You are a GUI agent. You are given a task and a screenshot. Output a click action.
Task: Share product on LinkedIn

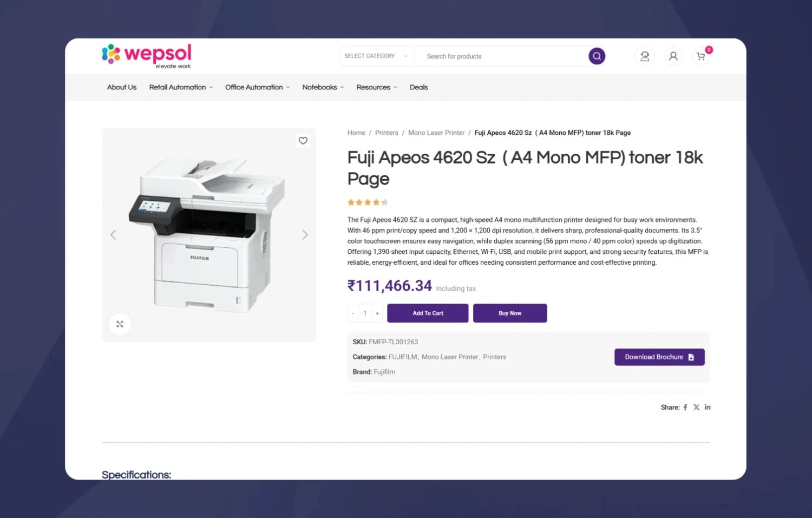tap(708, 408)
